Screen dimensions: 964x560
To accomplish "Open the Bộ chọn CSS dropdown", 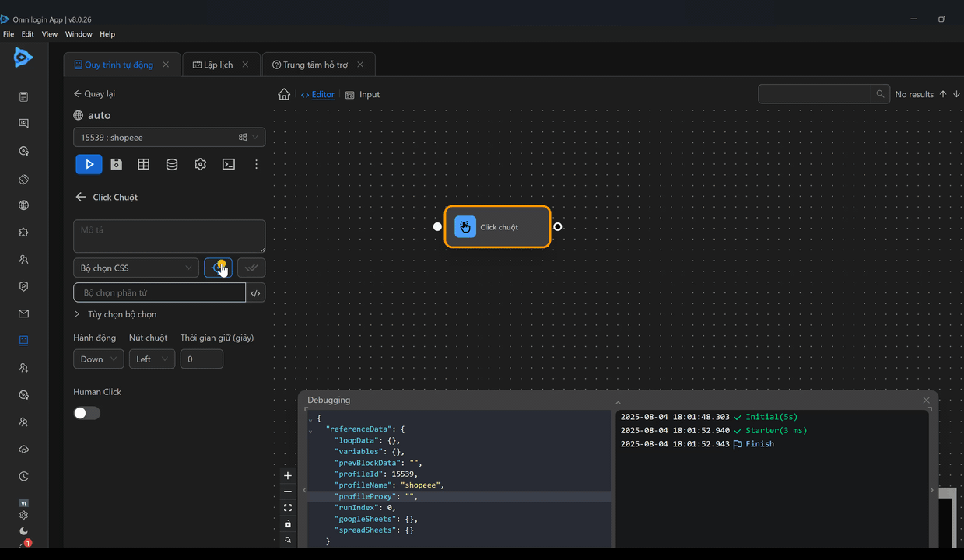I will (x=136, y=268).
